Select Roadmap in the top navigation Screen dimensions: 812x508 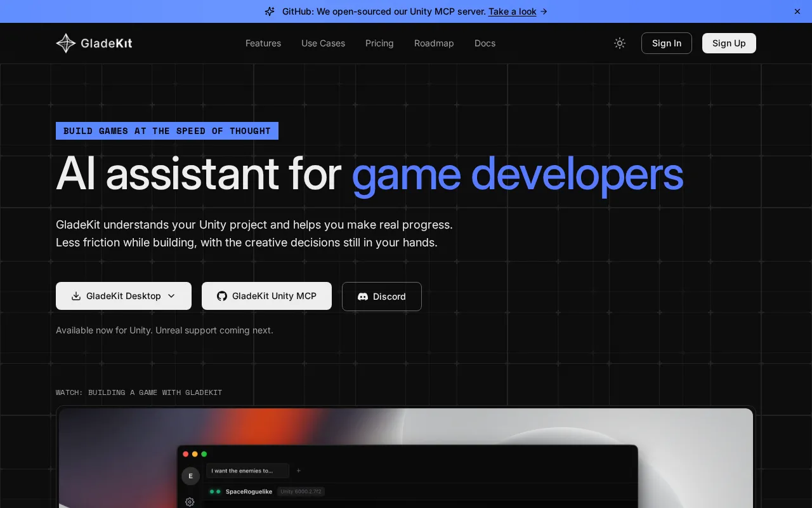434,43
